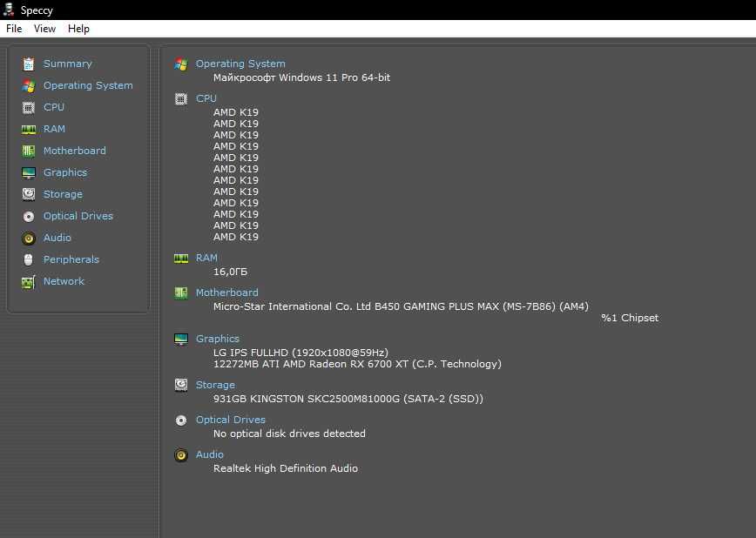This screenshot has height=538, width=756.
Task: Click the Audio speaker icon in sidebar
Action: 29,239
